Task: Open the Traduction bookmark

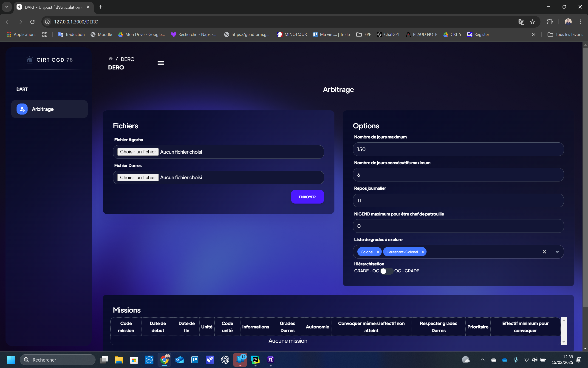Action: point(71,34)
